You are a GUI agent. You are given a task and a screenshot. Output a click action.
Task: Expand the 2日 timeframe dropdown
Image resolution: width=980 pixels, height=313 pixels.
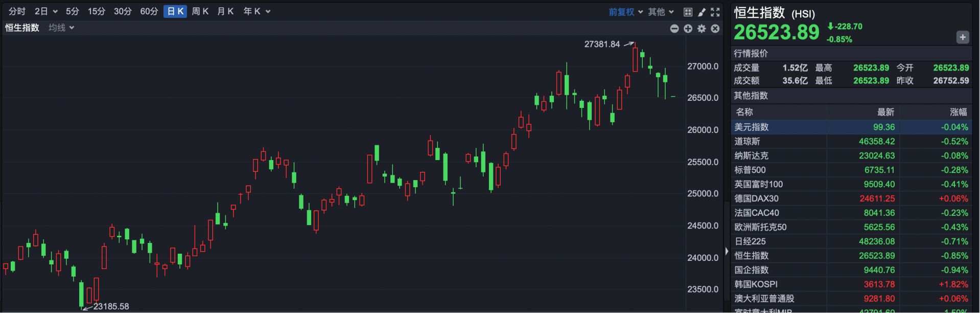pyautogui.click(x=46, y=11)
